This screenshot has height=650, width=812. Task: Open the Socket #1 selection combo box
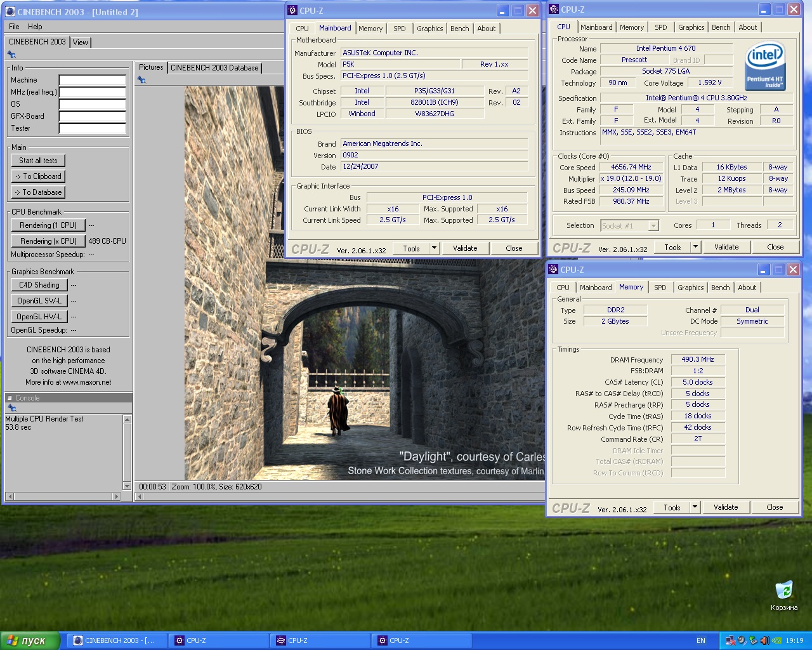629,225
